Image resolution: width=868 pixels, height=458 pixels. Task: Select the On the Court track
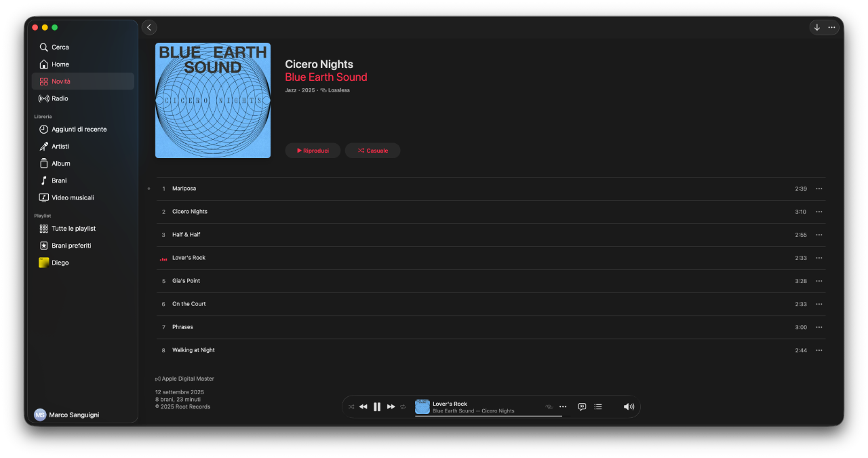coord(491,304)
